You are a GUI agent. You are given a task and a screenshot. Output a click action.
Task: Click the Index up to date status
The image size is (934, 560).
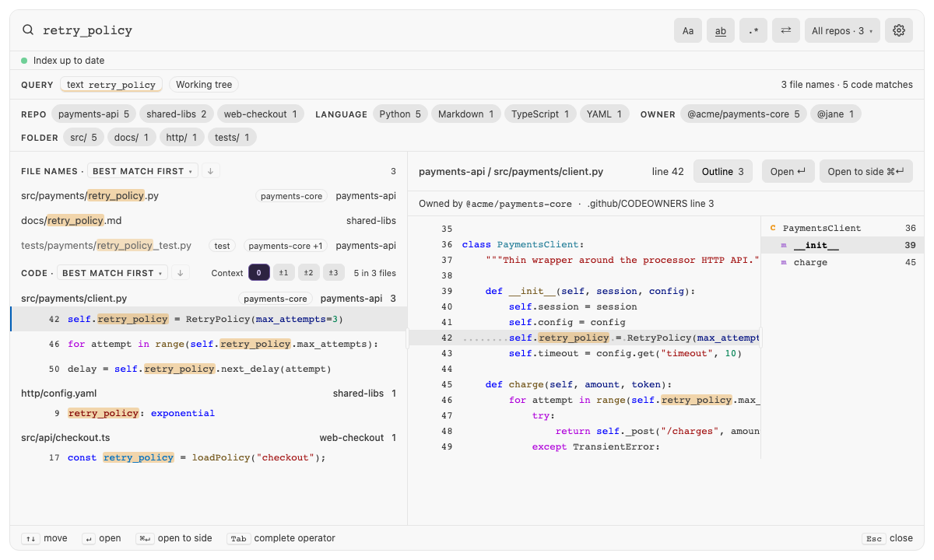(63, 61)
